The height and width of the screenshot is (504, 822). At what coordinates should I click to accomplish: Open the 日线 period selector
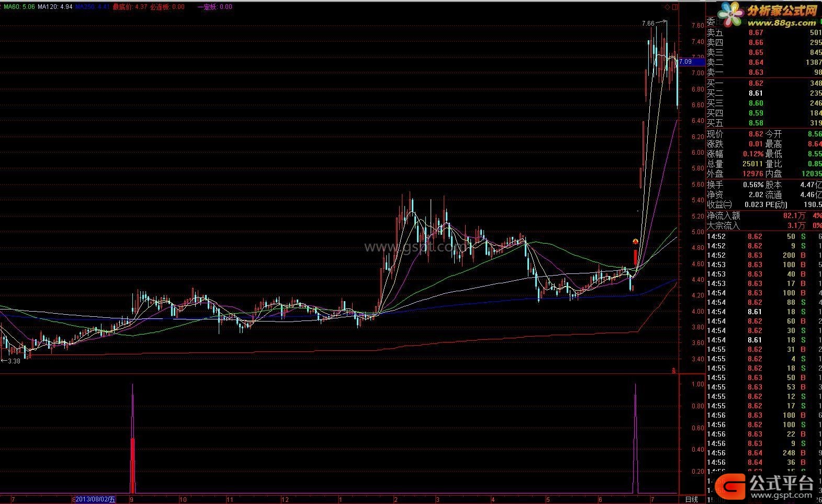tap(692, 499)
